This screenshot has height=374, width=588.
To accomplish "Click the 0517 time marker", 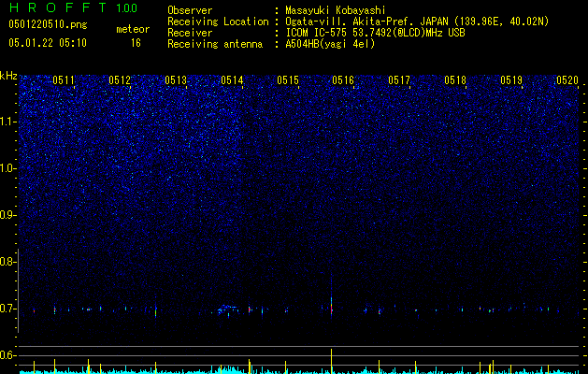I will (399, 80).
